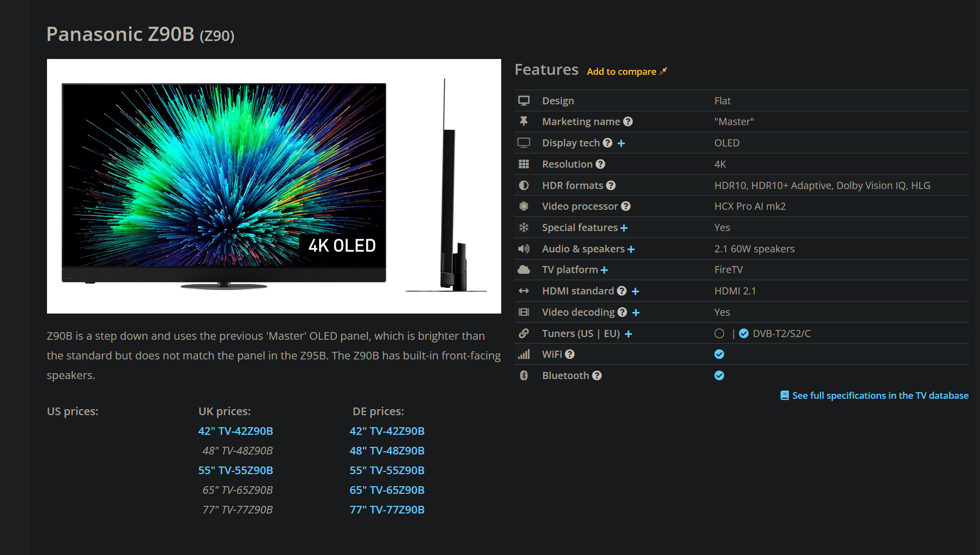
Task: Click the empty US tuner circle
Action: [x=719, y=334]
